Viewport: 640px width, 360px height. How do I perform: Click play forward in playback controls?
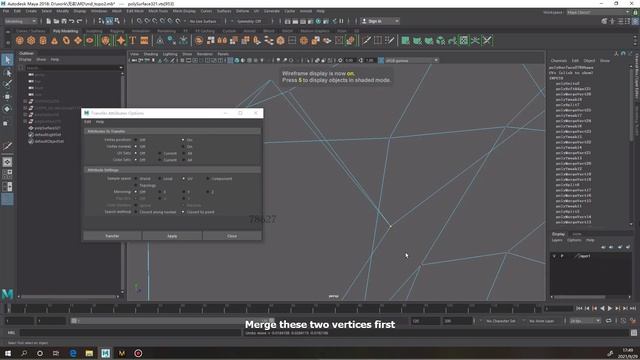point(610,309)
